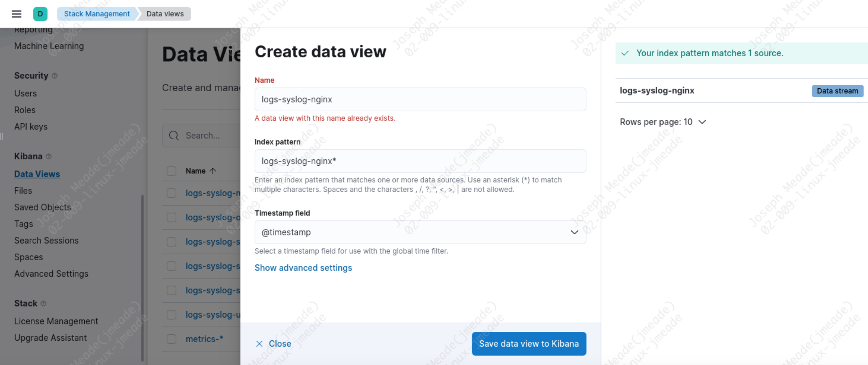868x365 pixels.
Task: Save data view to Kibana
Action: (x=529, y=344)
